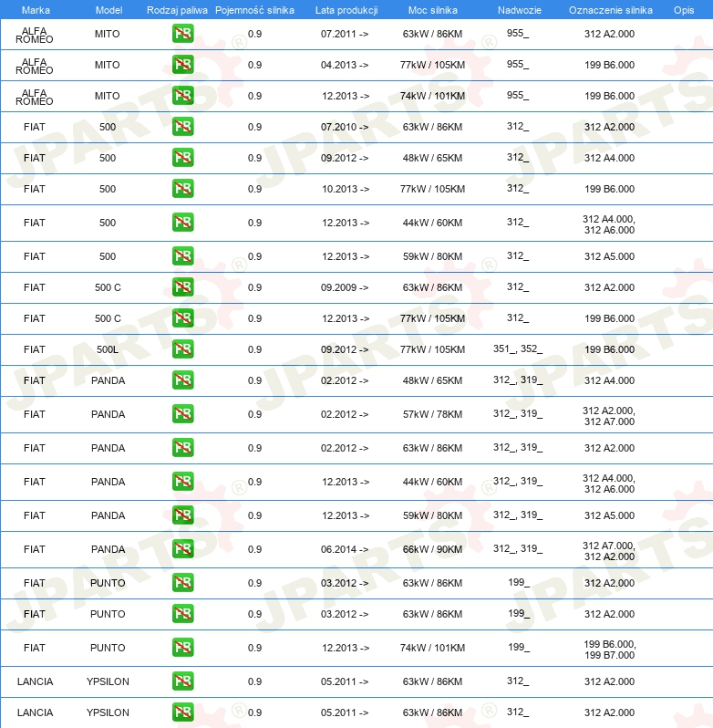Click the Opis column header
The width and height of the screenshot is (713, 728).
coord(684,10)
